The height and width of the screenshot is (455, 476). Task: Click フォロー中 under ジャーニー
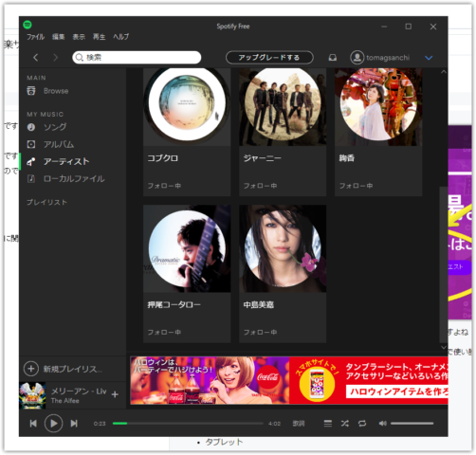click(x=260, y=186)
